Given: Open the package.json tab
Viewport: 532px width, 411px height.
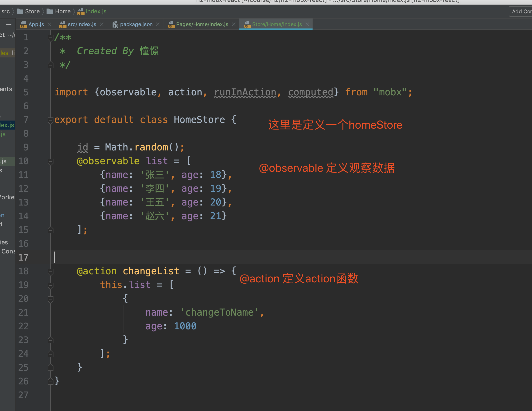Looking at the screenshot, I should pyautogui.click(x=136, y=24).
